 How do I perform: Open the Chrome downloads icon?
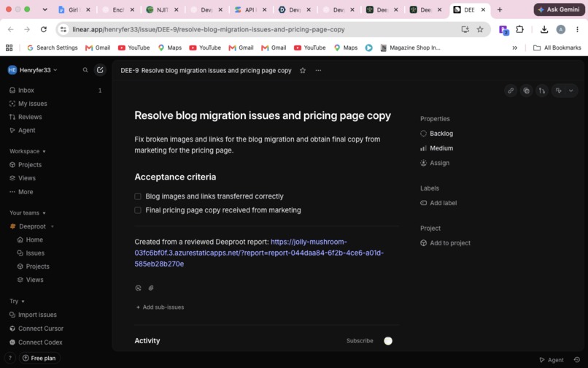(x=544, y=29)
